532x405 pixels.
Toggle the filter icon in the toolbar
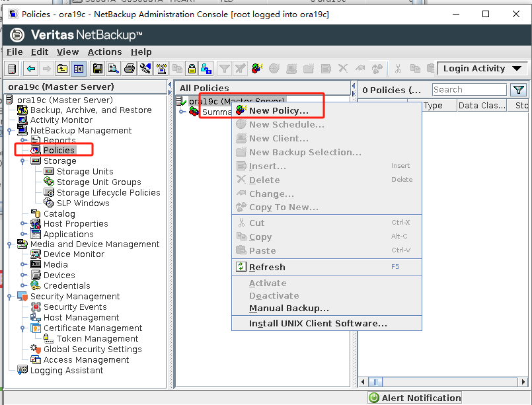click(x=225, y=68)
